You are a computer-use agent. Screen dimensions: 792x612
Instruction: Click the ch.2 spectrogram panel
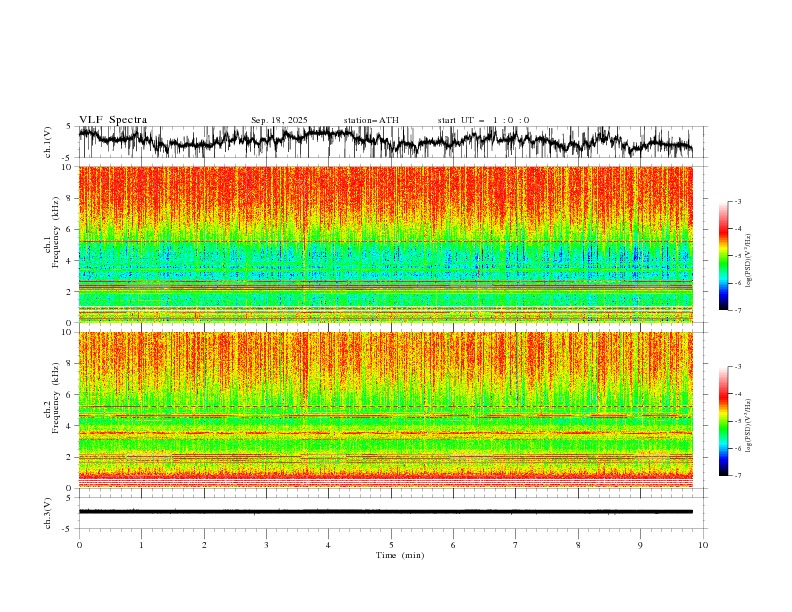click(x=385, y=410)
